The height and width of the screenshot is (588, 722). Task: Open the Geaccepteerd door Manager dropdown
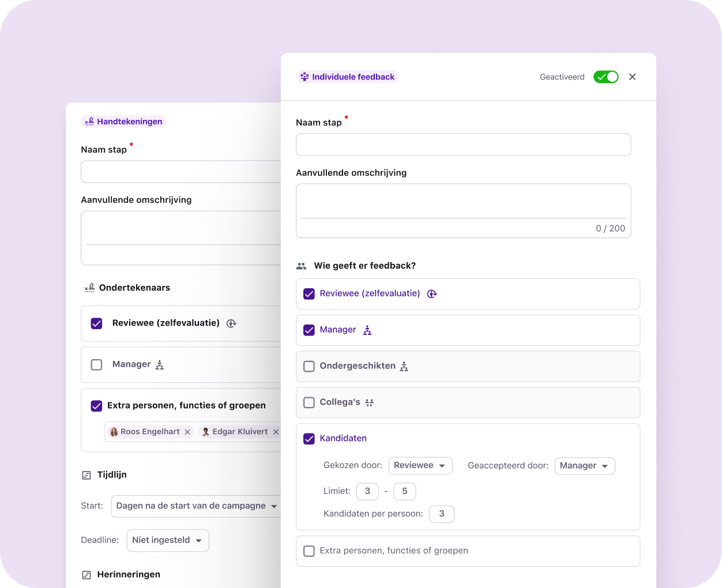[585, 466]
